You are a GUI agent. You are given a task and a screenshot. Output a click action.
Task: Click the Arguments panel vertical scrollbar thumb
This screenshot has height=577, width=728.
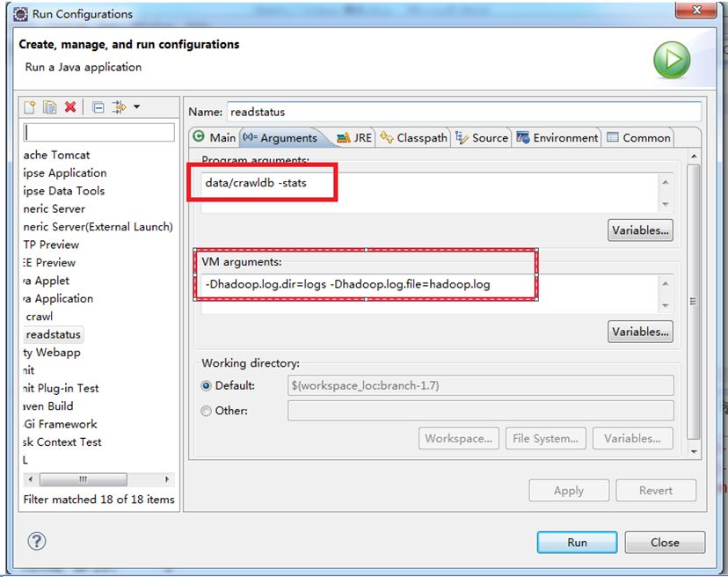pos(693,301)
